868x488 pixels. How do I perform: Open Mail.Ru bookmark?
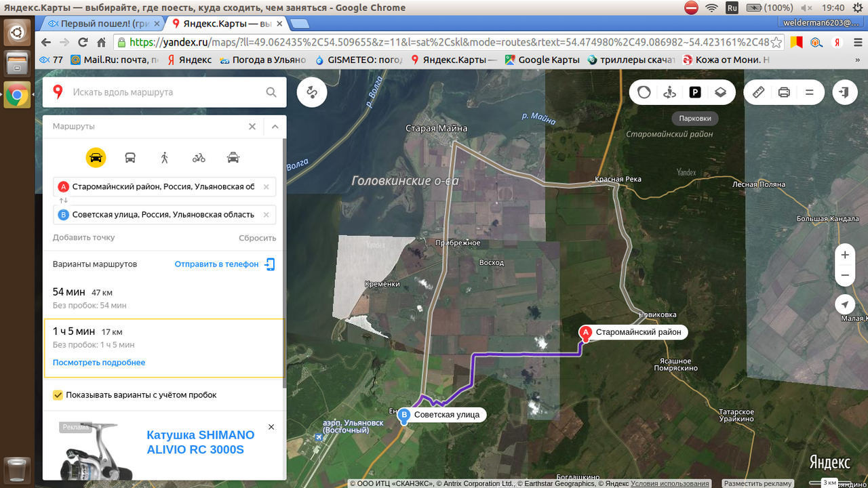tap(114, 60)
